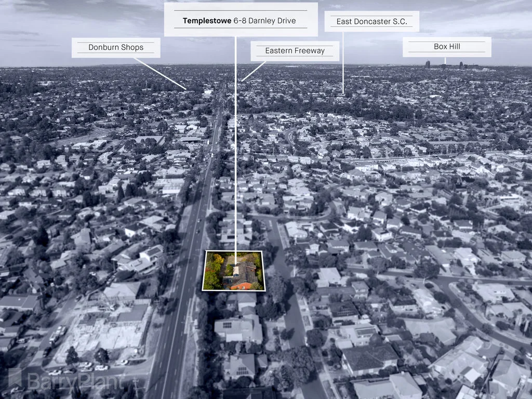Click the Eastern Freeway label

pyautogui.click(x=295, y=51)
